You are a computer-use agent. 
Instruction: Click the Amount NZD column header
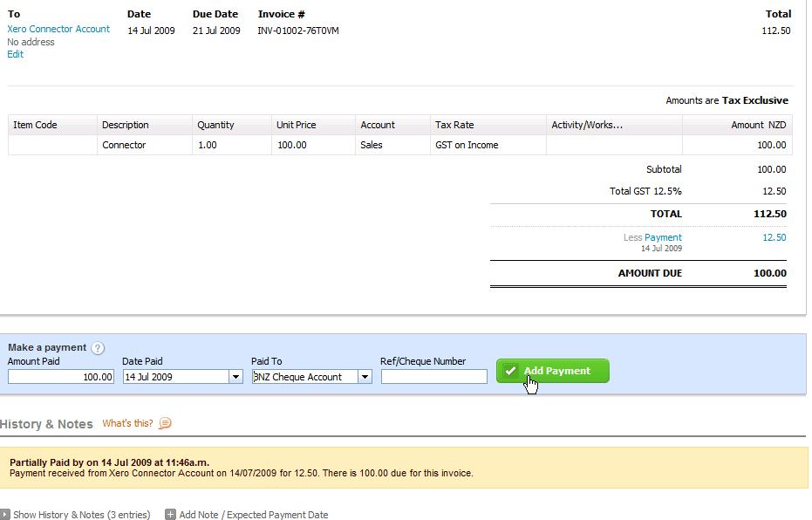tap(737, 125)
